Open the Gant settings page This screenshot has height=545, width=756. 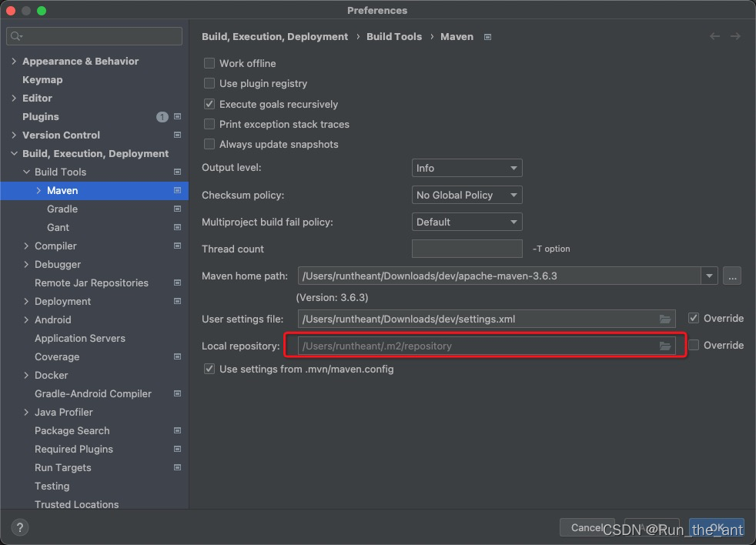58,227
